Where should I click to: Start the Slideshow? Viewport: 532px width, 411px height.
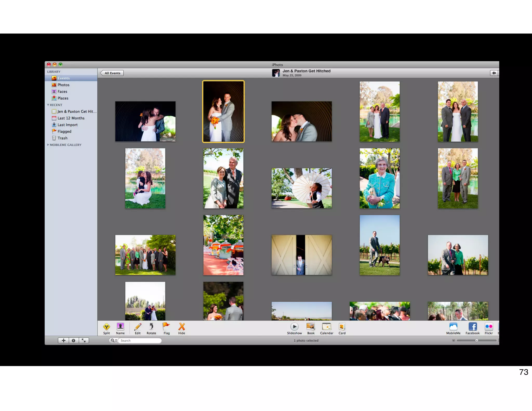[x=294, y=327]
